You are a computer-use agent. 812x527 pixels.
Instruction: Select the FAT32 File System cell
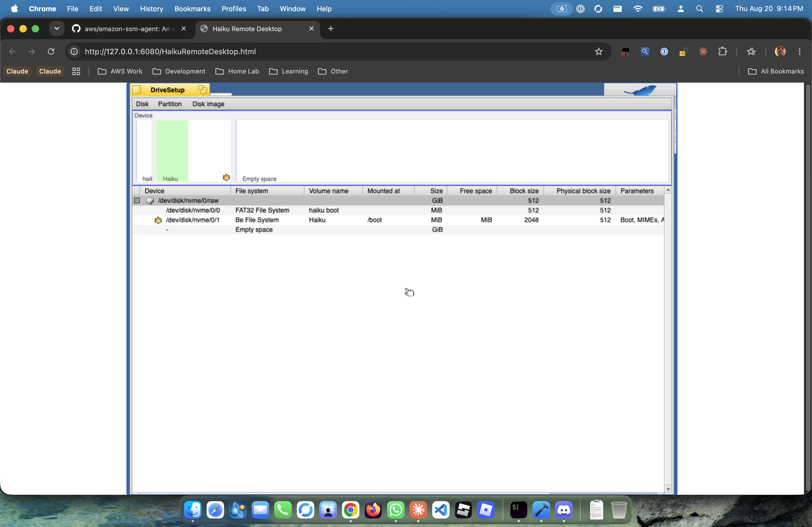262,210
